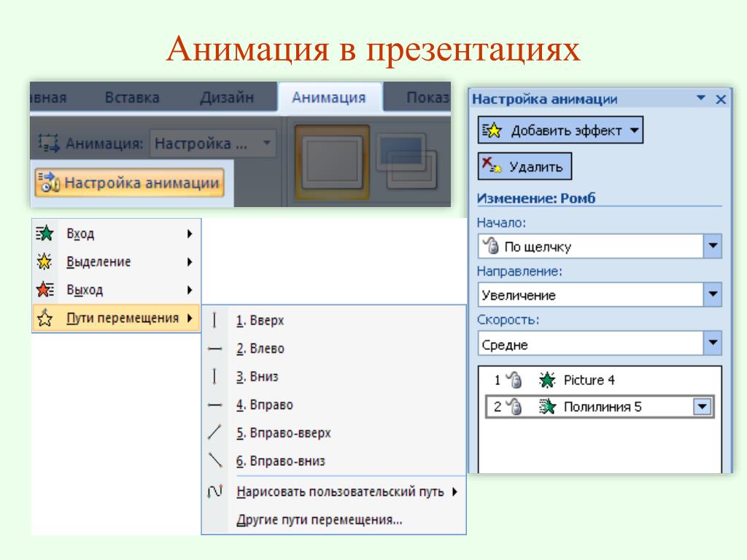
Task: Open the Начало dropdown showing По щелчку
Action: coord(600,246)
